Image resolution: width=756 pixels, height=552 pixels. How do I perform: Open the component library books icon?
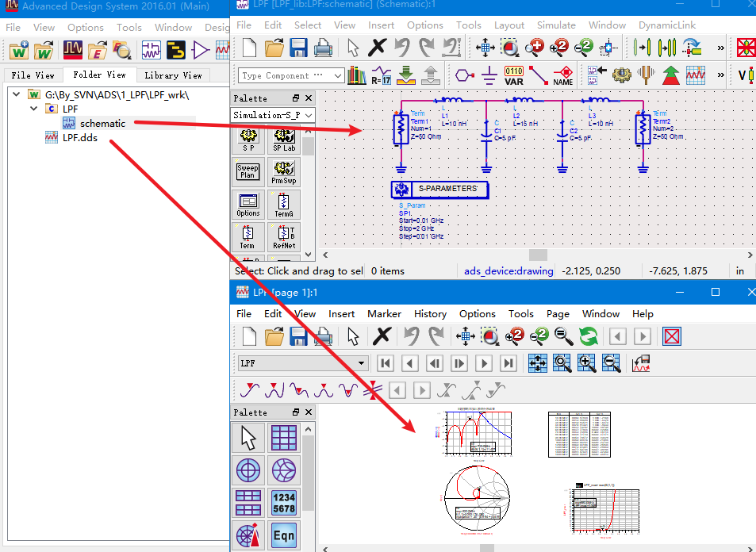pos(356,75)
